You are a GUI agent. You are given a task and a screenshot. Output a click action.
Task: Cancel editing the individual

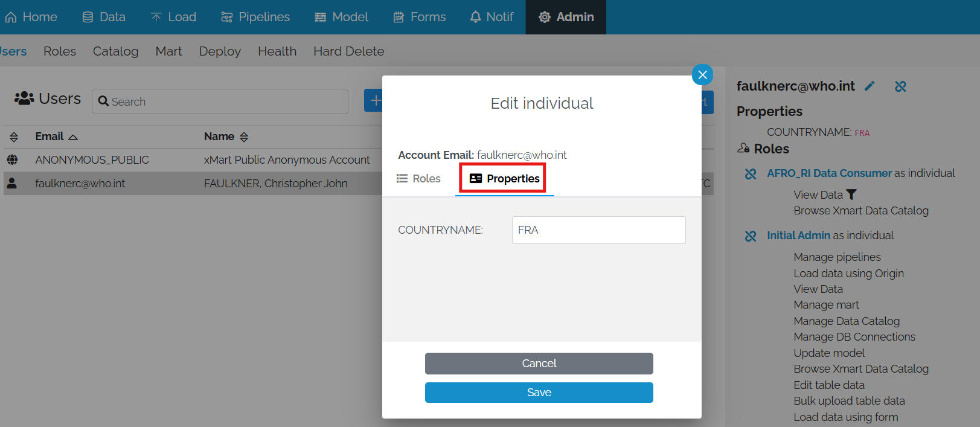(x=539, y=363)
